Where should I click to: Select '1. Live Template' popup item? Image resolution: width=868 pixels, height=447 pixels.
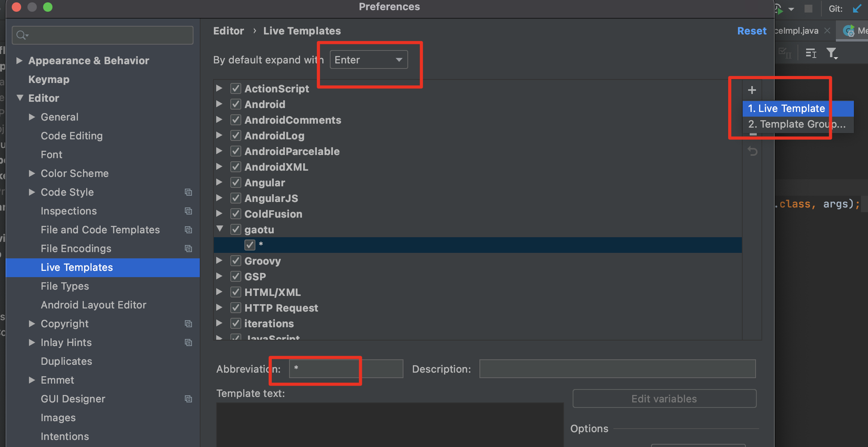[786, 108]
